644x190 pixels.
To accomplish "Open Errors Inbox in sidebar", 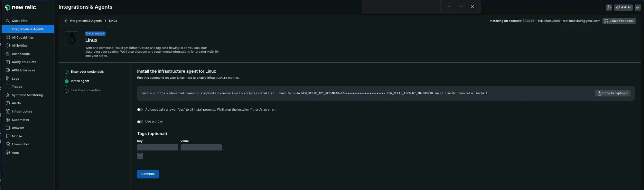I will point(21,144).
